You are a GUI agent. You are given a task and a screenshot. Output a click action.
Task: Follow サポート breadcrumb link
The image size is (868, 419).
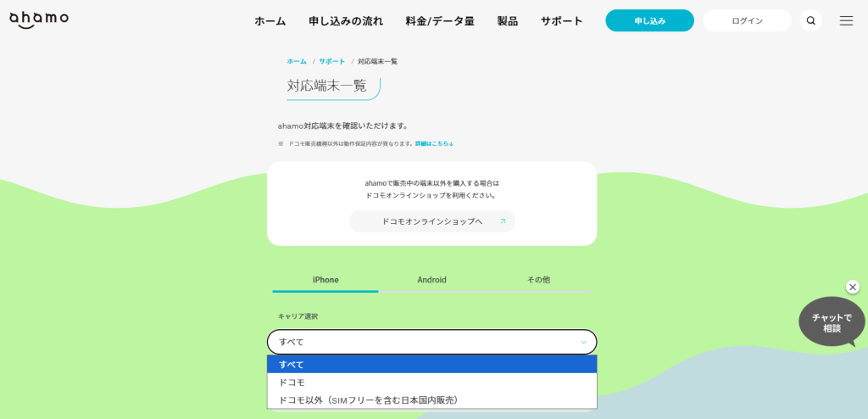point(332,62)
